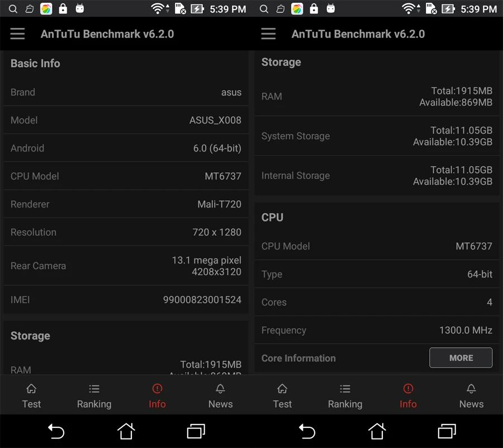Select the Type 64-bit row
The width and height of the screenshot is (503, 448).
coord(377,274)
